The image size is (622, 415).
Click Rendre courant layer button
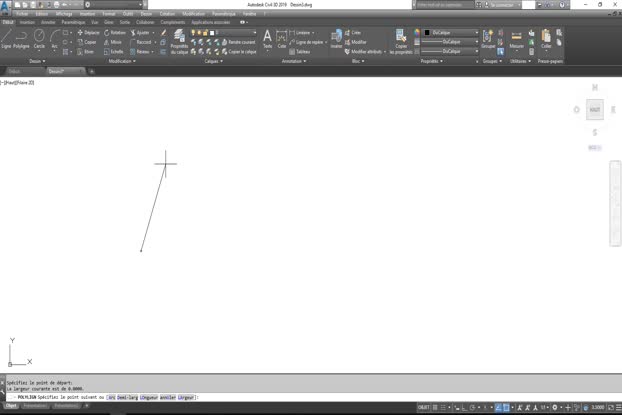(x=238, y=42)
